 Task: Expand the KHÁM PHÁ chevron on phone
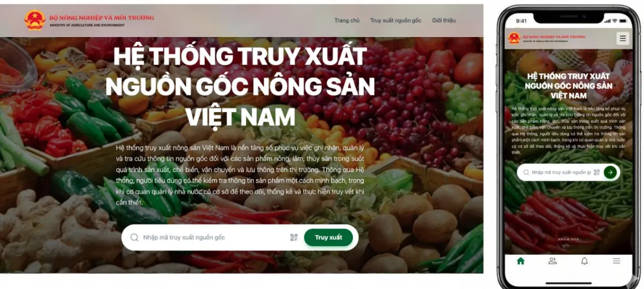coord(568,245)
